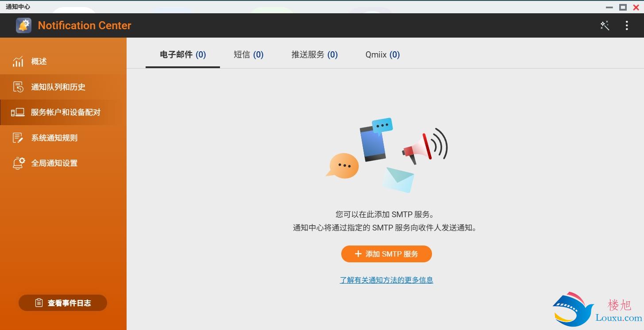Maximize the 通知中心 window
644x330 pixels.
(623, 7)
